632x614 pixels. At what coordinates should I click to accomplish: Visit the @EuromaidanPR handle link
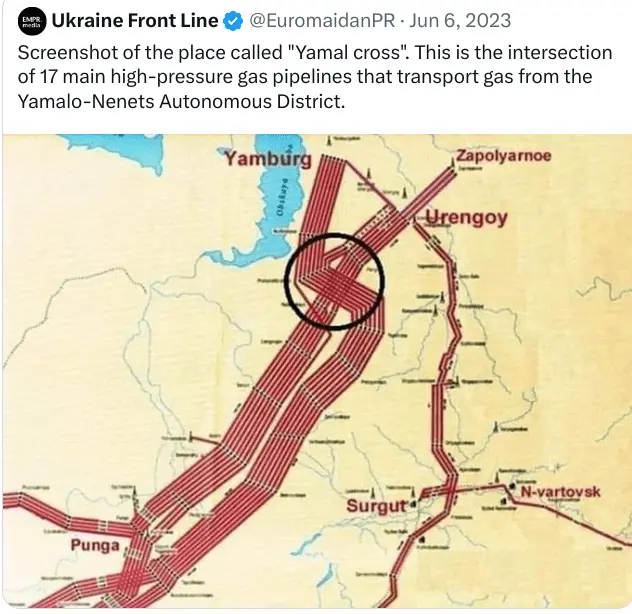pyautogui.click(x=322, y=21)
